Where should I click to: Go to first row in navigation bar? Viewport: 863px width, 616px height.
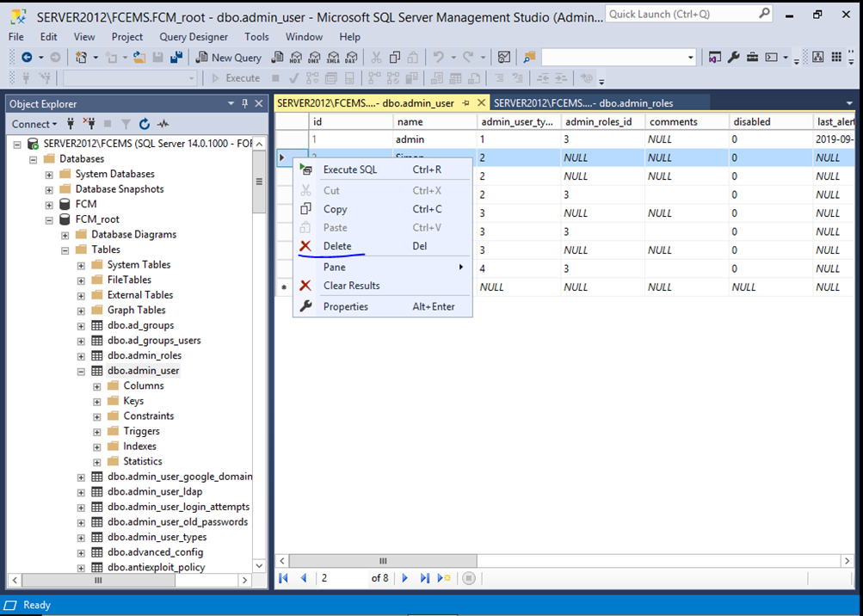pos(284,578)
